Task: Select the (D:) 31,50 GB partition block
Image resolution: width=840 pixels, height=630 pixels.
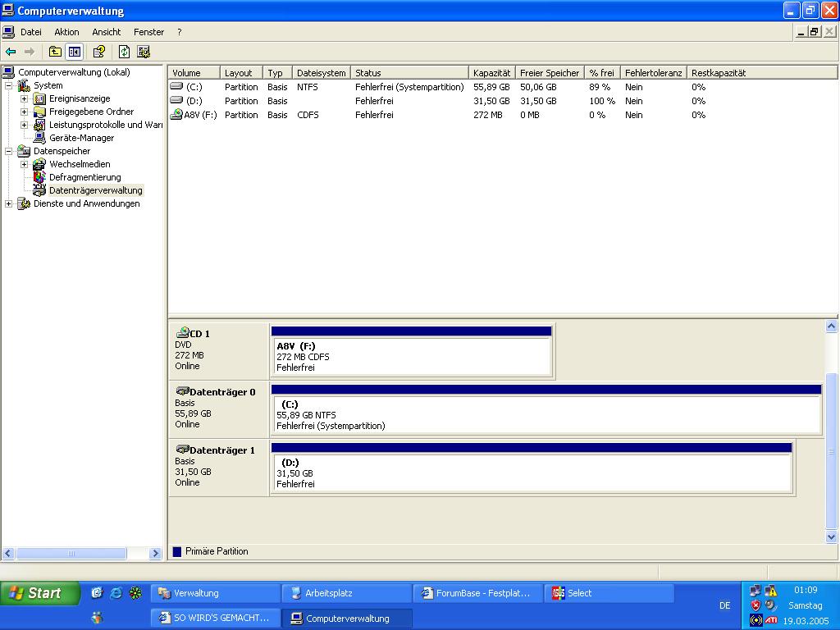Action: pos(532,473)
